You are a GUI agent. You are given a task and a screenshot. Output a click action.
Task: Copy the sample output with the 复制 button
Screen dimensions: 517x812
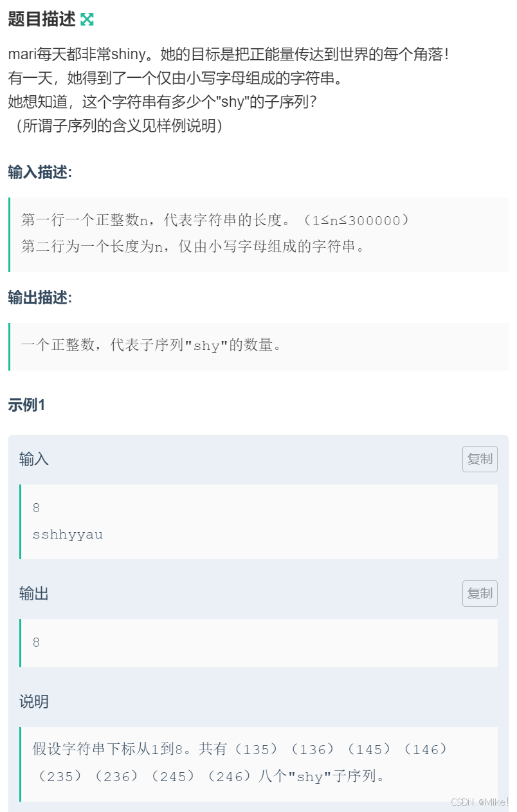[480, 593]
